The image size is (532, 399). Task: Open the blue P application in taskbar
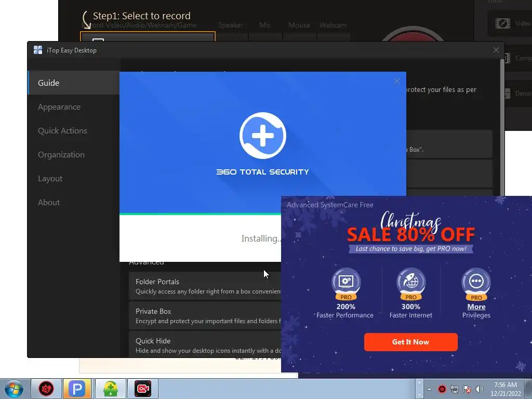pyautogui.click(x=77, y=389)
